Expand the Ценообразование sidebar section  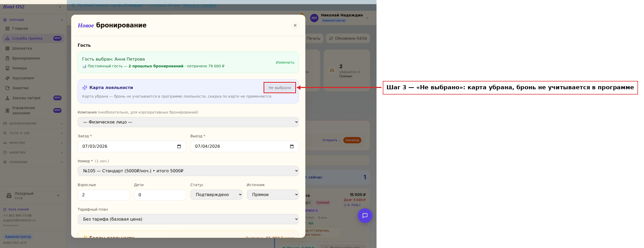click(33, 123)
